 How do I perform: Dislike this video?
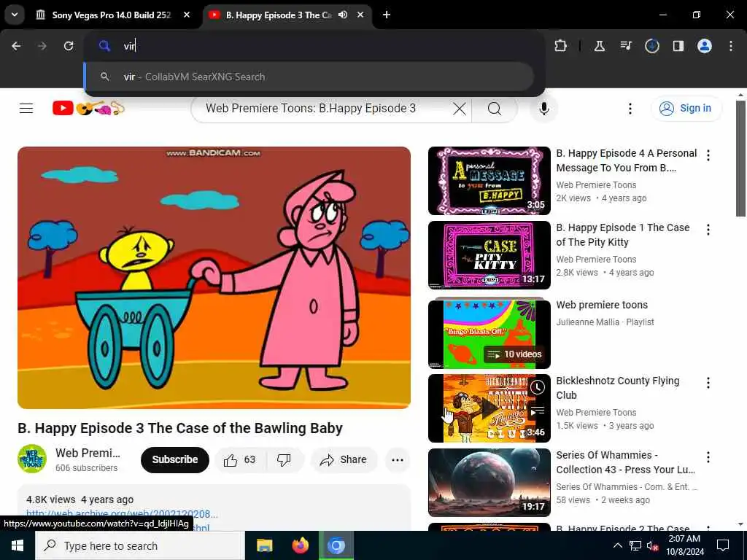tap(284, 459)
